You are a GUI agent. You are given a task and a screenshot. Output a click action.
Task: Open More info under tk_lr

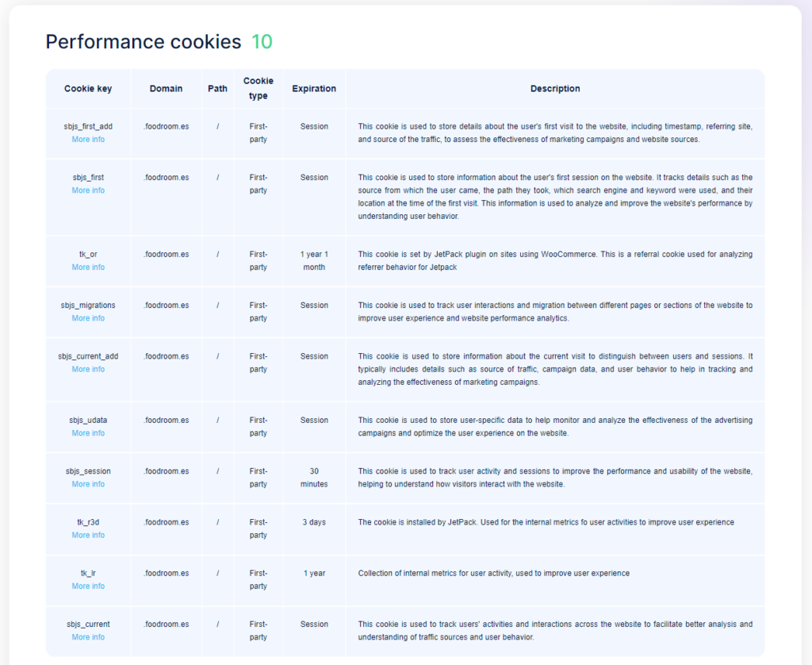[x=88, y=586]
